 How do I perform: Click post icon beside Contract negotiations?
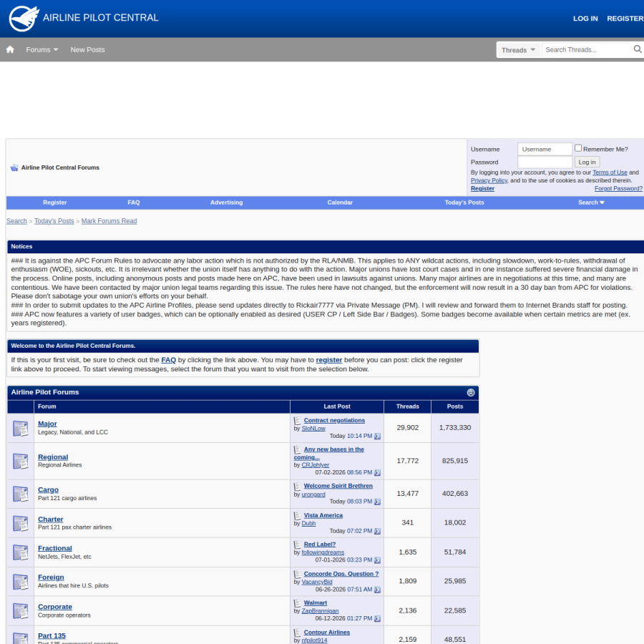tap(298, 421)
